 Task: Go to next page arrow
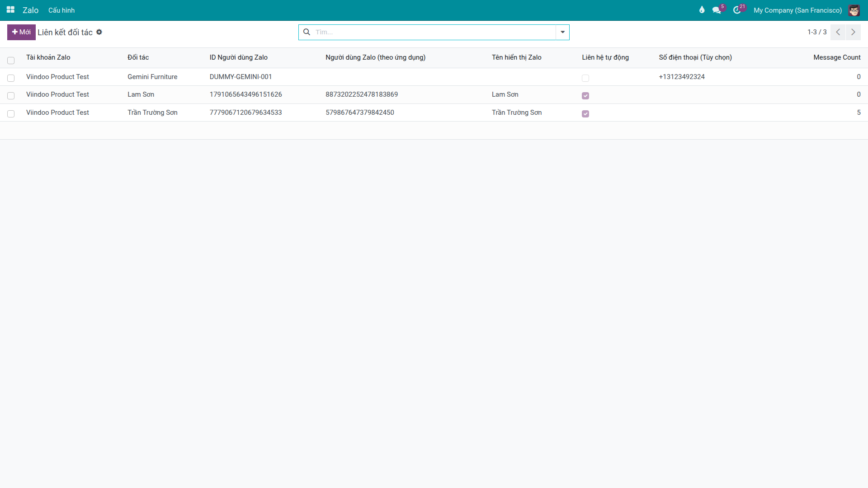tap(853, 32)
